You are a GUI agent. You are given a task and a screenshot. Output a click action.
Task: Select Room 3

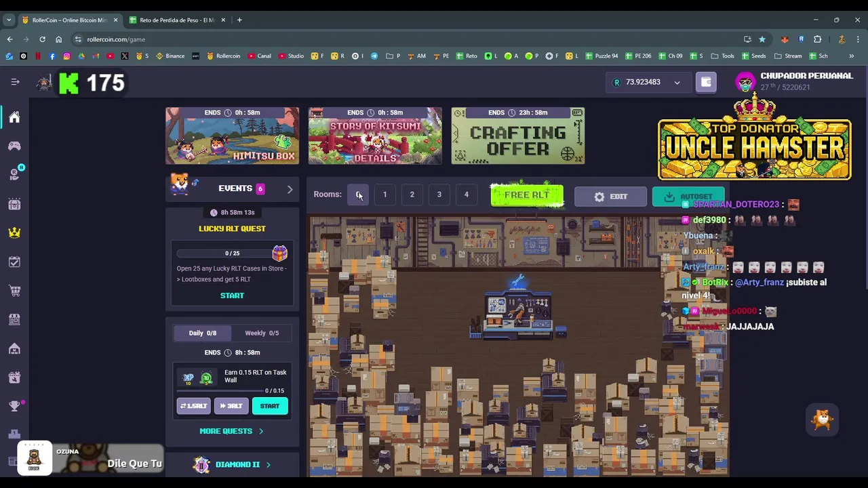439,195
